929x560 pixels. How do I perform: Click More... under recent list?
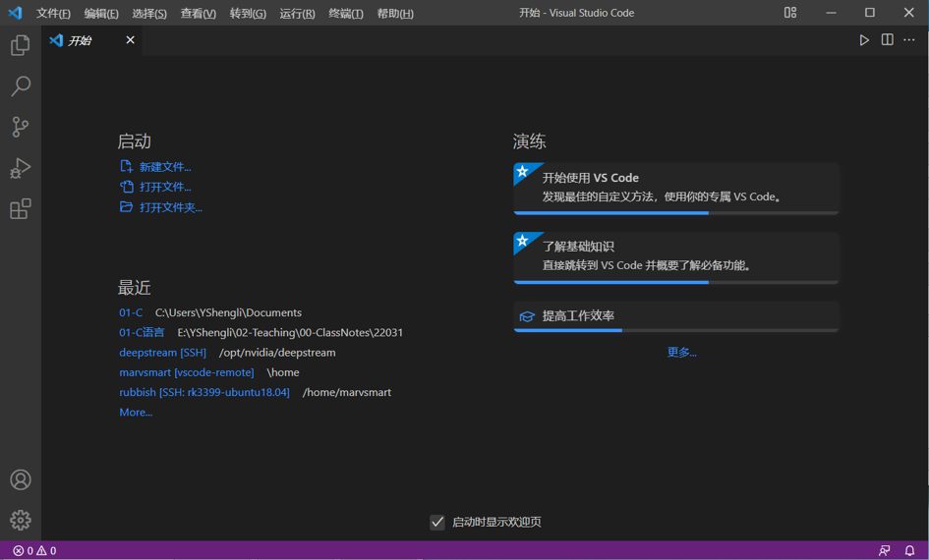pyautogui.click(x=136, y=412)
